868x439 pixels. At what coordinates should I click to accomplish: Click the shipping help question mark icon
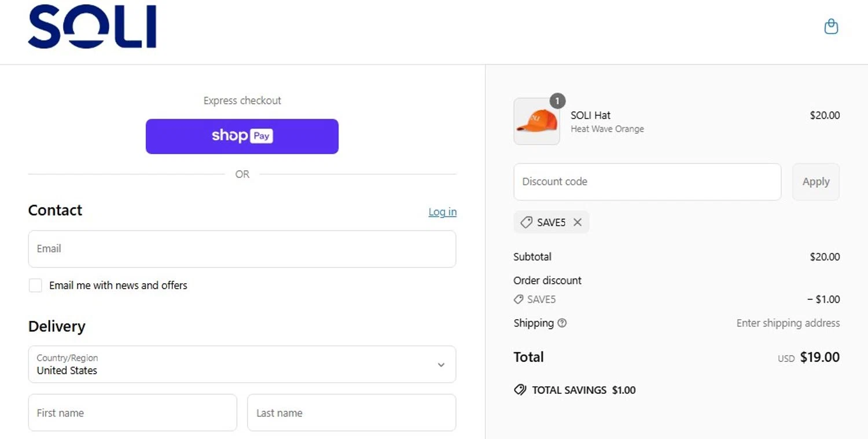[x=562, y=323]
